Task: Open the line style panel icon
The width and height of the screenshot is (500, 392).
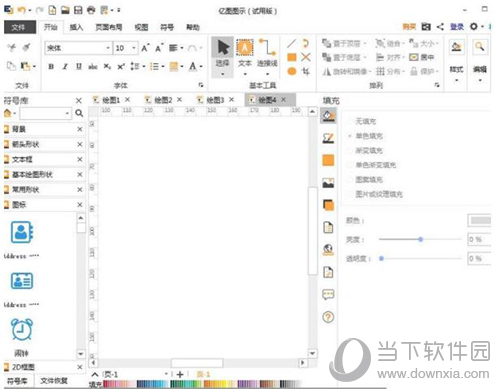Action: [328, 138]
